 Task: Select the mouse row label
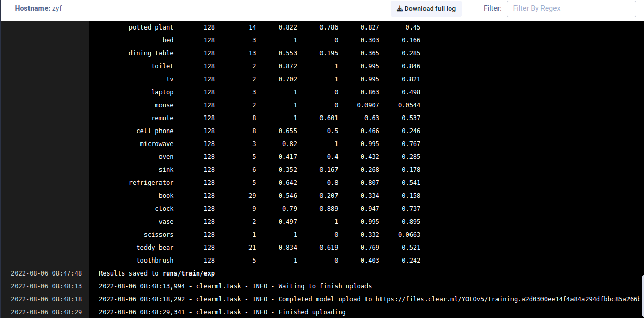pos(165,105)
